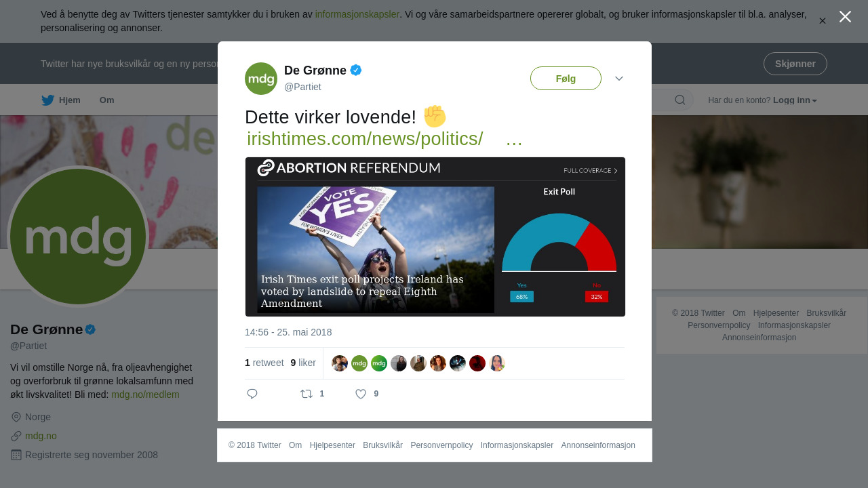Screen dimensions: 868x488
Task: Open the first liker's avatar
Action: point(340,363)
